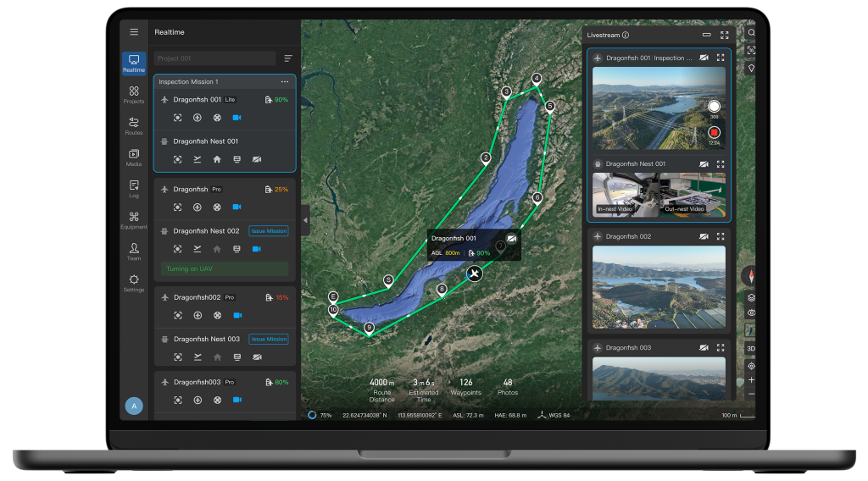This screenshot has width=868, height=481.
Task: Expand the hamburger menu at top-left
Action: click(134, 32)
